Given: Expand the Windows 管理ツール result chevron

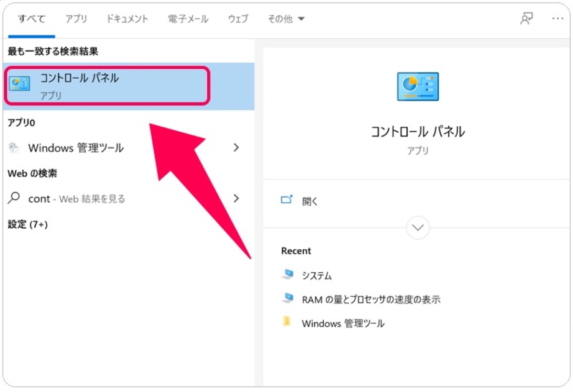Looking at the screenshot, I should (236, 148).
